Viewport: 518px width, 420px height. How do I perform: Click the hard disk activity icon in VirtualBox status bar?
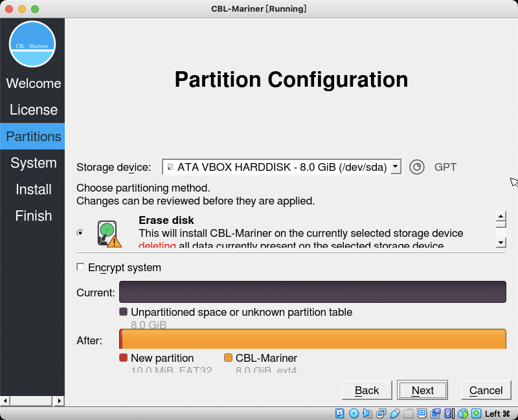tap(339, 413)
